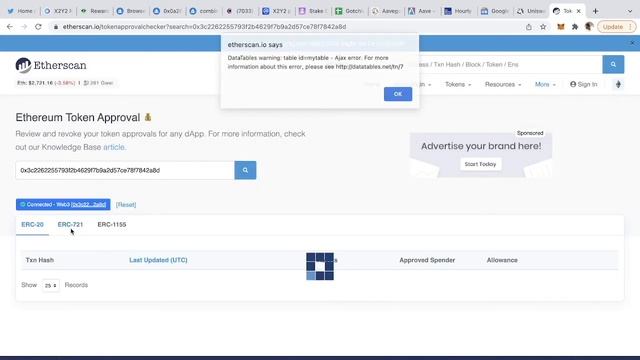Viewport: 640px width, 360px height.
Task: Click the Chrome Update button
Action: point(616,27)
